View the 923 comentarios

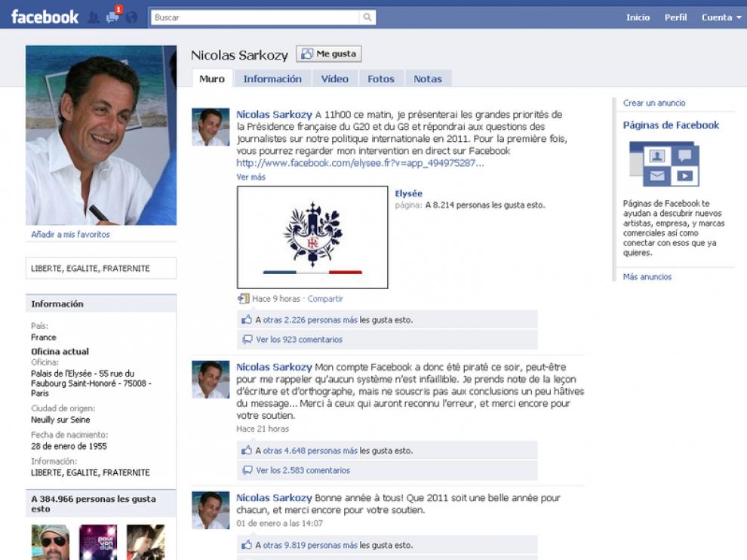(300, 340)
